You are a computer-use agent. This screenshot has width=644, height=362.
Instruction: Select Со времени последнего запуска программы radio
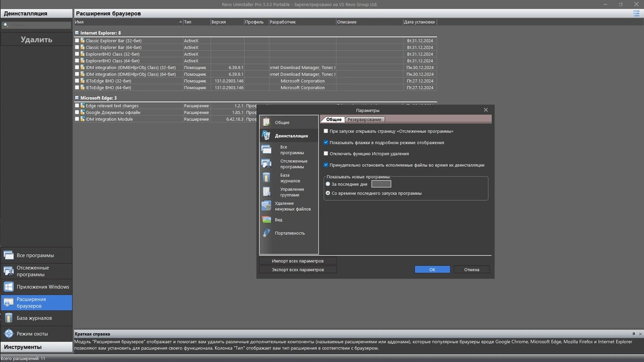point(328,193)
